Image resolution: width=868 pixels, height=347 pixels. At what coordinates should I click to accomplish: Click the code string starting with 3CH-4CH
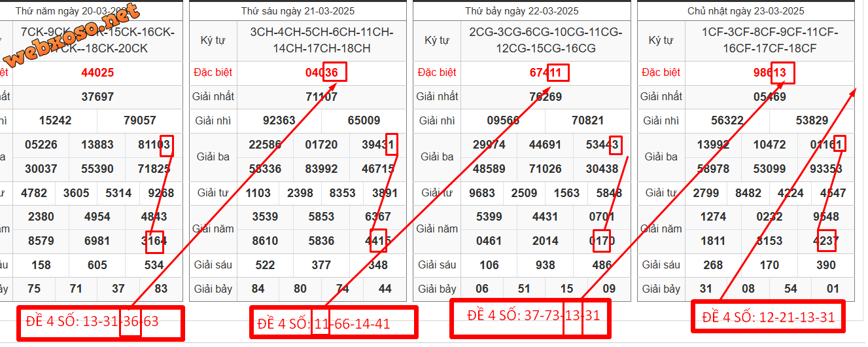[322, 40]
